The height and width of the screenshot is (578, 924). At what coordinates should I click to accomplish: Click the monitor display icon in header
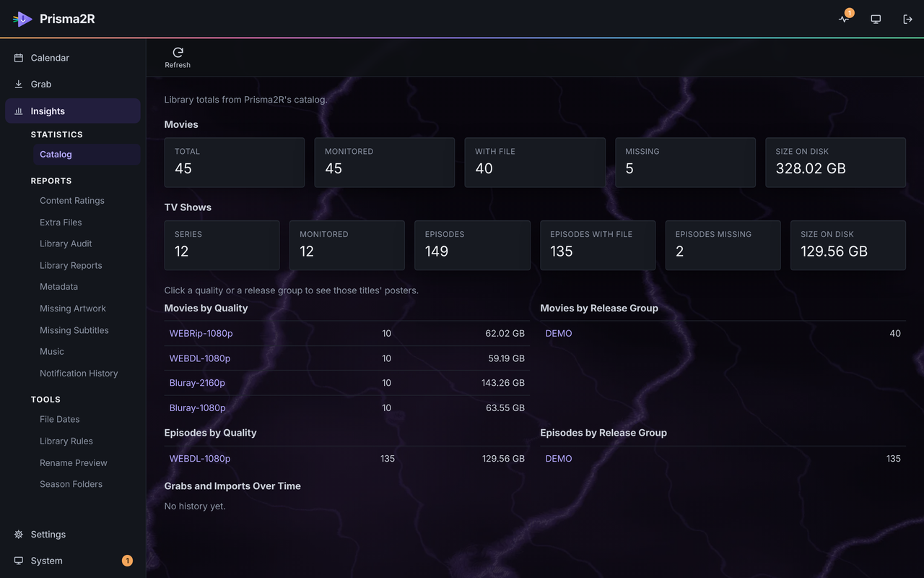click(876, 19)
